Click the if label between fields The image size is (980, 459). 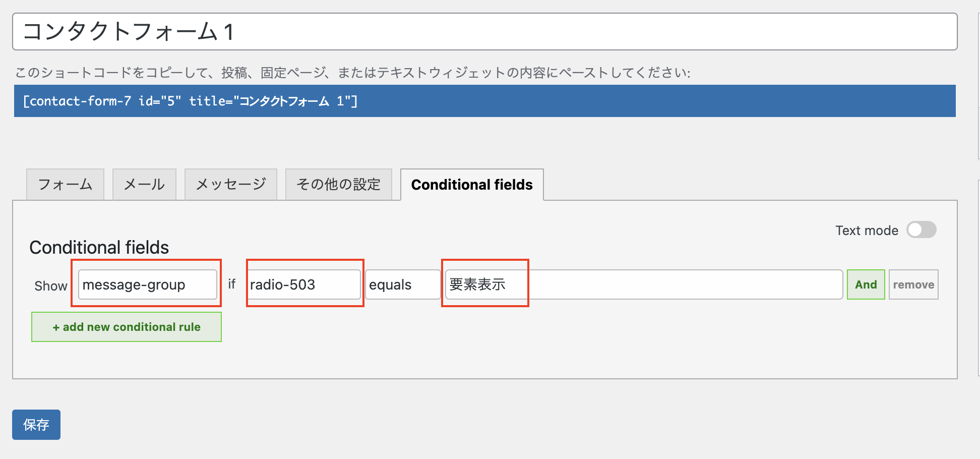pos(231,284)
